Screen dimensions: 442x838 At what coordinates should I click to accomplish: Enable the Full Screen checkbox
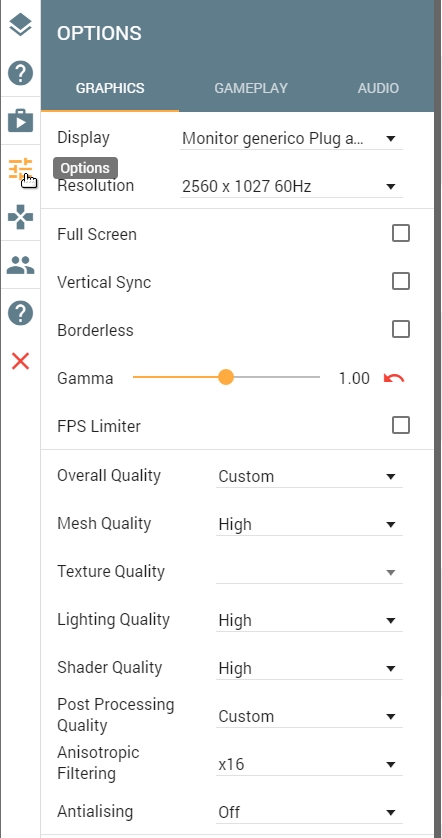click(x=401, y=234)
